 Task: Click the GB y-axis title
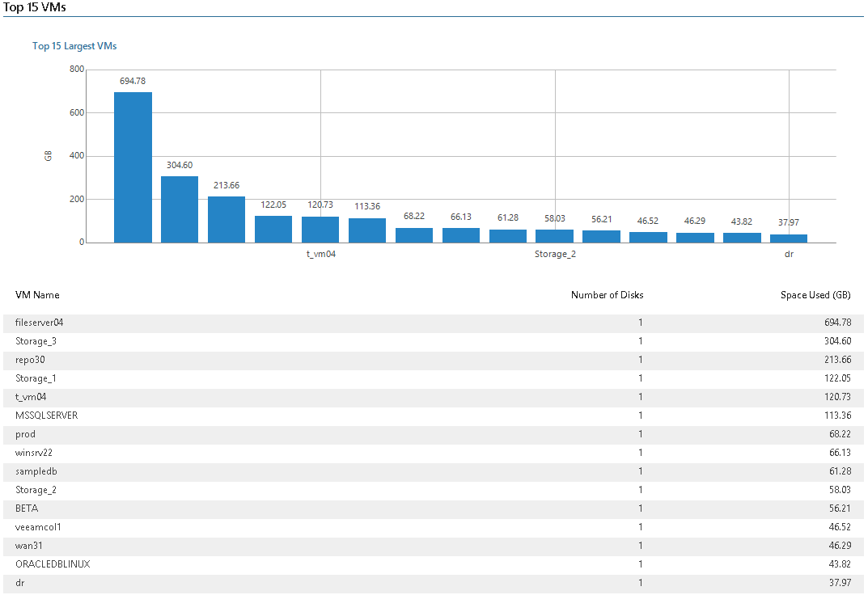(x=49, y=156)
